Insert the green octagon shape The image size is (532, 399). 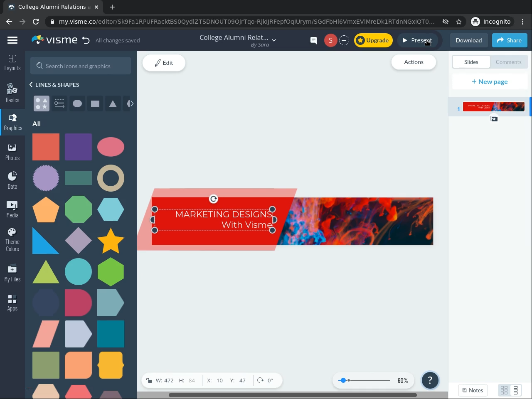click(x=78, y=209)
